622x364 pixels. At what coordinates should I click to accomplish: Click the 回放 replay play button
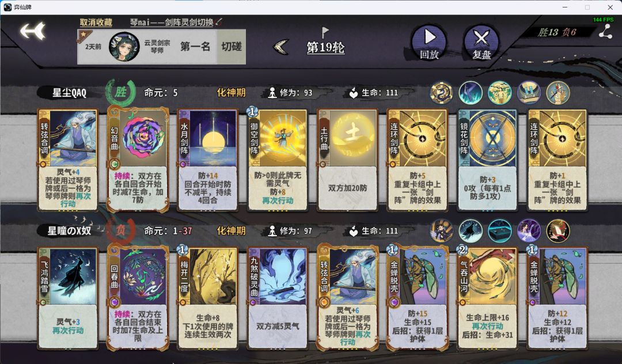pos(429,43)
